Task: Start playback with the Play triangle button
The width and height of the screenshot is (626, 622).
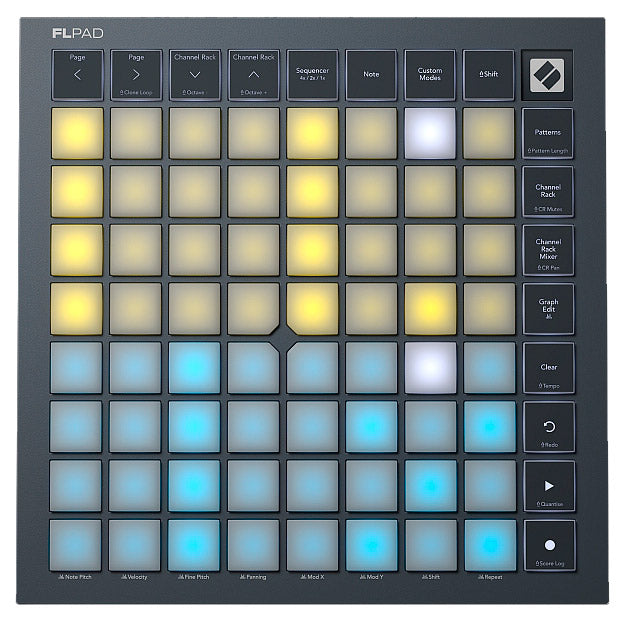Action: click(x=549, y=486)
